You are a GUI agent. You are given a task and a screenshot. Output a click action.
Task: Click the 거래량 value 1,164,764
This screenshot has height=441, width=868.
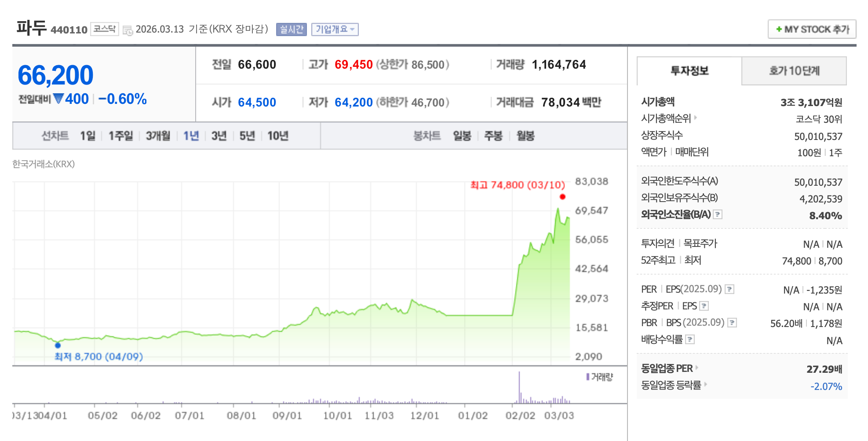[559, 65]
